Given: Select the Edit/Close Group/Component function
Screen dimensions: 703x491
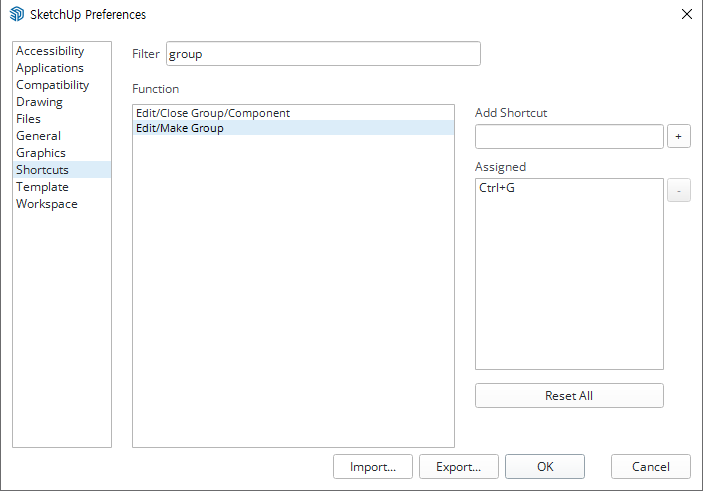Looking at the screenshot, I should (293, 113).
